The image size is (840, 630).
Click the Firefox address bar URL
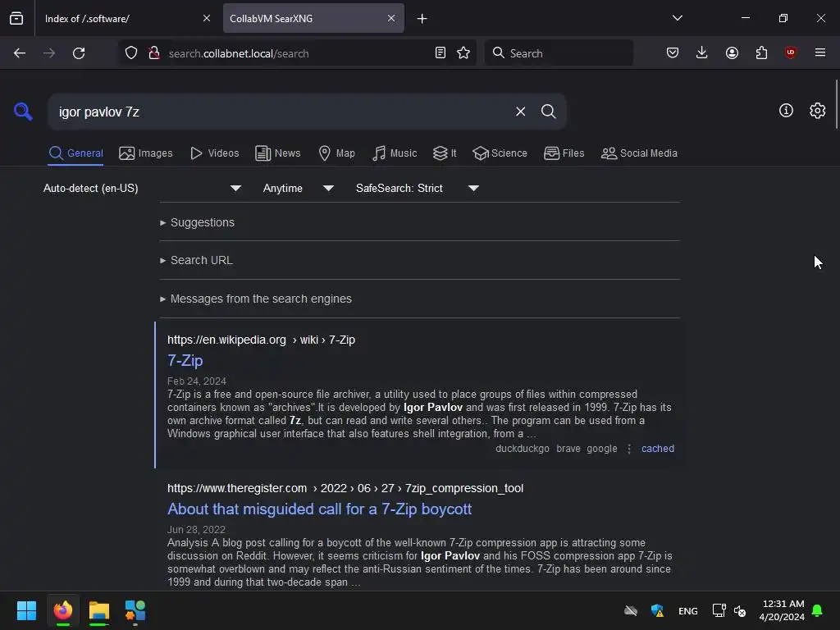pos(239,53)
